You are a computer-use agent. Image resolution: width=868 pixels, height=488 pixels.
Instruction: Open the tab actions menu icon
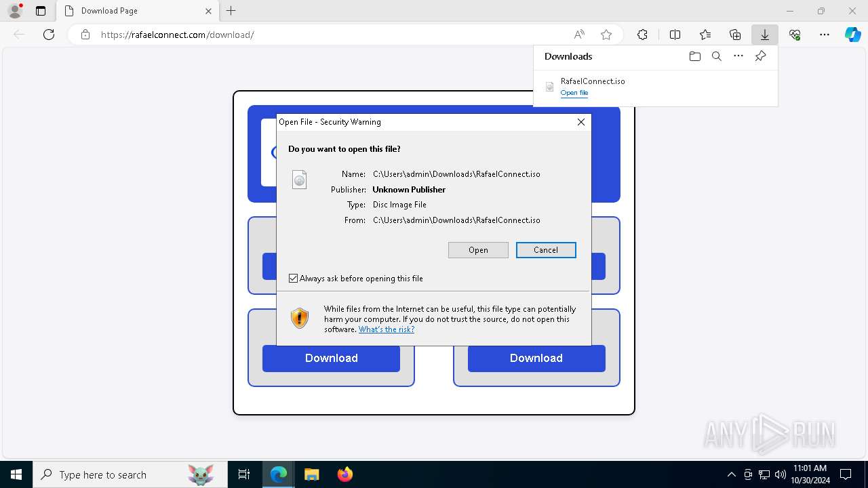coord(41,11)
